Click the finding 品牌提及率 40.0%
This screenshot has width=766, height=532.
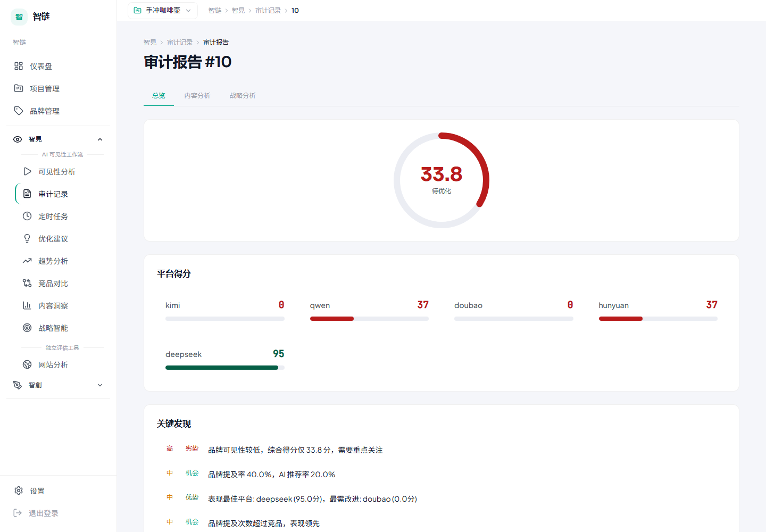[x=272, y=475]
